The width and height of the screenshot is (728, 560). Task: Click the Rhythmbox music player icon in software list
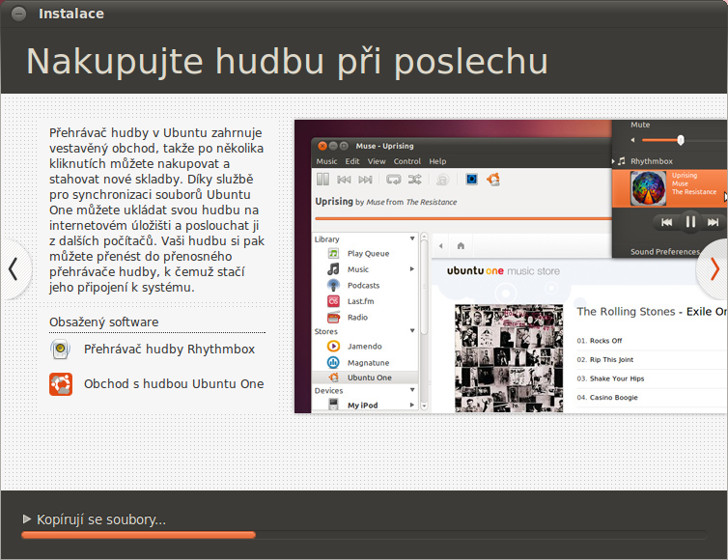[61, 350]
